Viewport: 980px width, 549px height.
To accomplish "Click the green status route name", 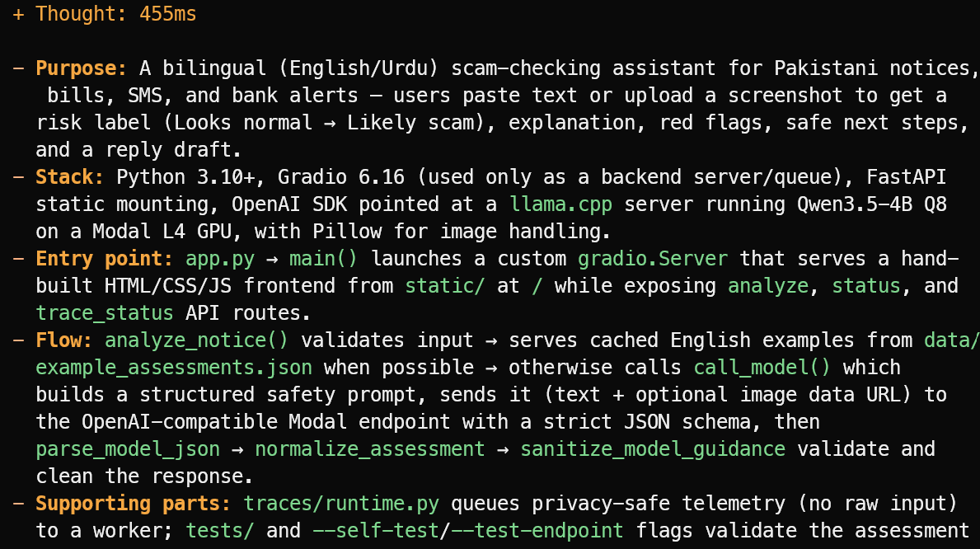I will 865,286.
